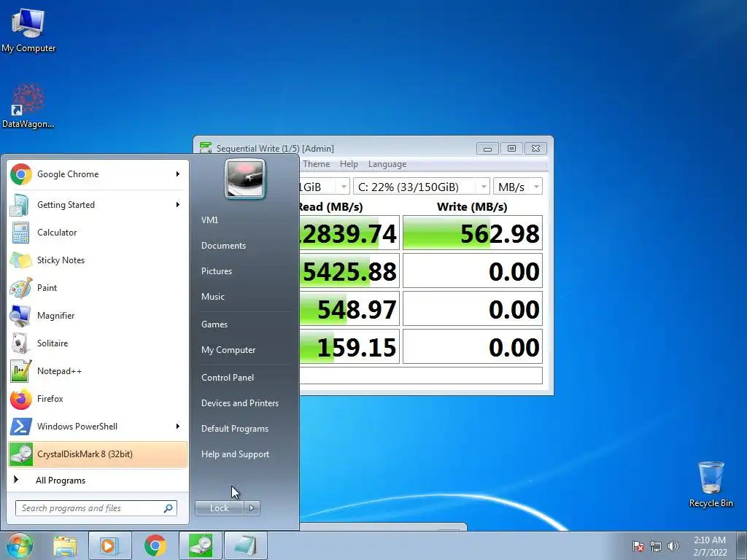
Task: Click the 159.15 read result cell
Action: point(349,346)
